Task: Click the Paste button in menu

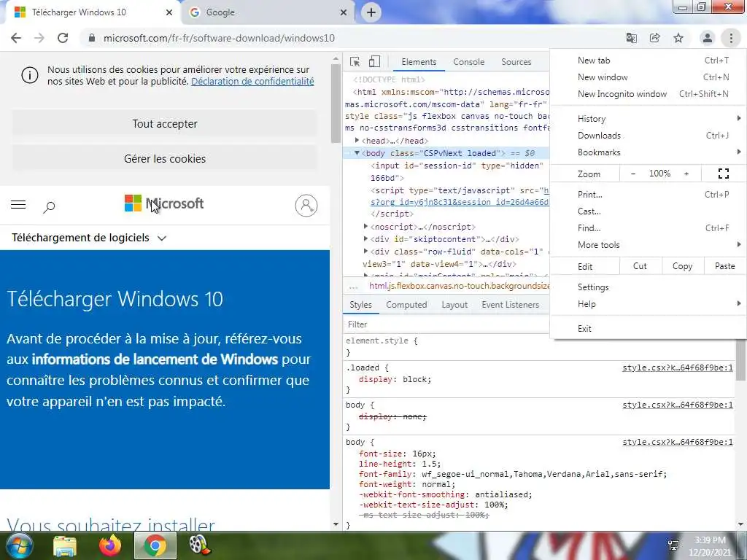Action: coord(724,266)
